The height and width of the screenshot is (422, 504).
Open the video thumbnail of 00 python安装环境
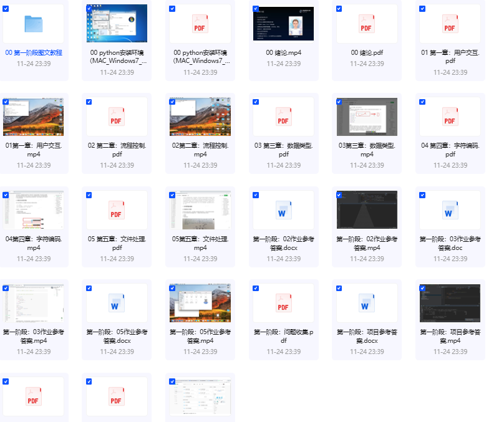(117, 24)
